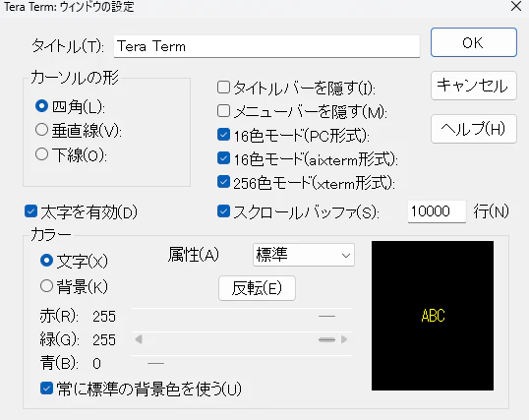
Task: Click the タイトル(T) input field
Action: [x=266, y=46]
